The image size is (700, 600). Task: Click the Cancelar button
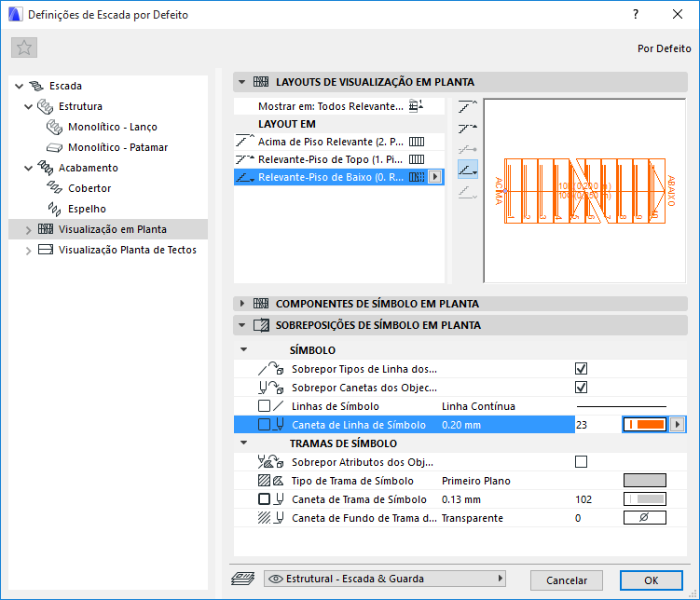(x=567, y=580)
